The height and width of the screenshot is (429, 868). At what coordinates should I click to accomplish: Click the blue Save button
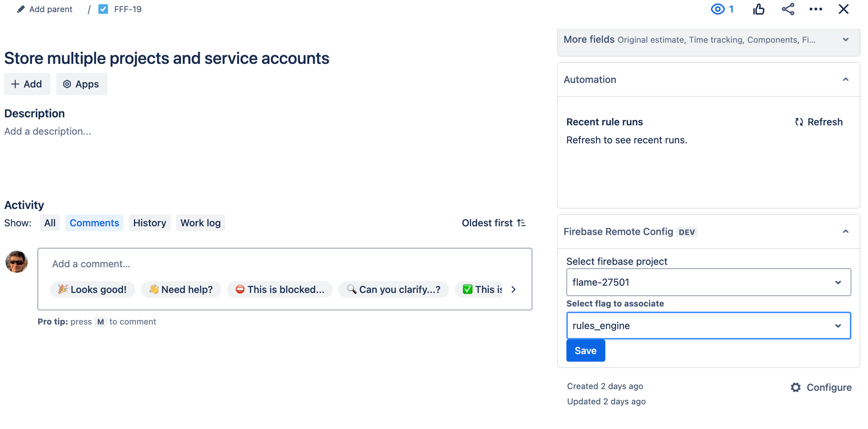[x=585, y=350]
